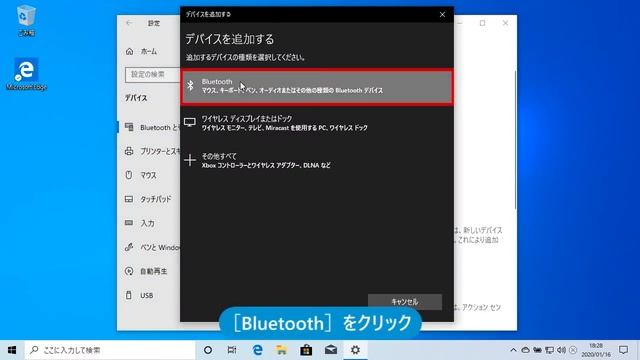
Task: Click the monitor icon beside the ワイヤレス ディスプレイ option
Action: coord(190,122)
